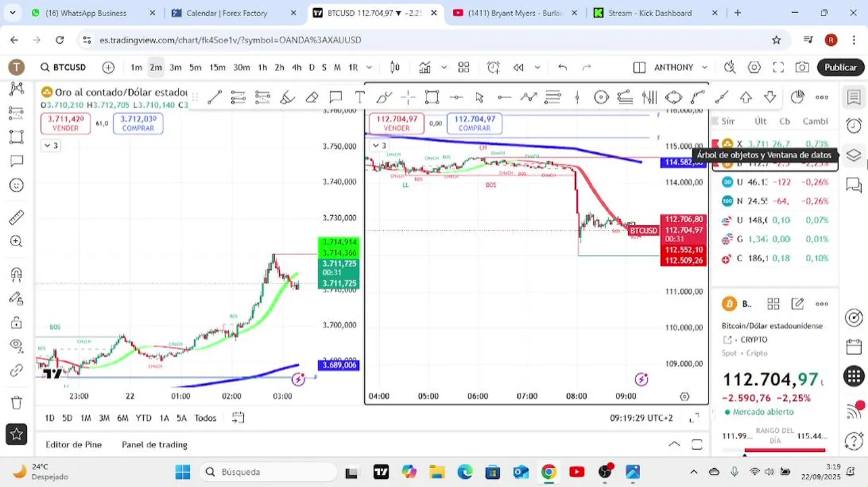Screen dimensions: 868x487
Task: Open the BTCUSD symbol search
Action: point(63,67)
